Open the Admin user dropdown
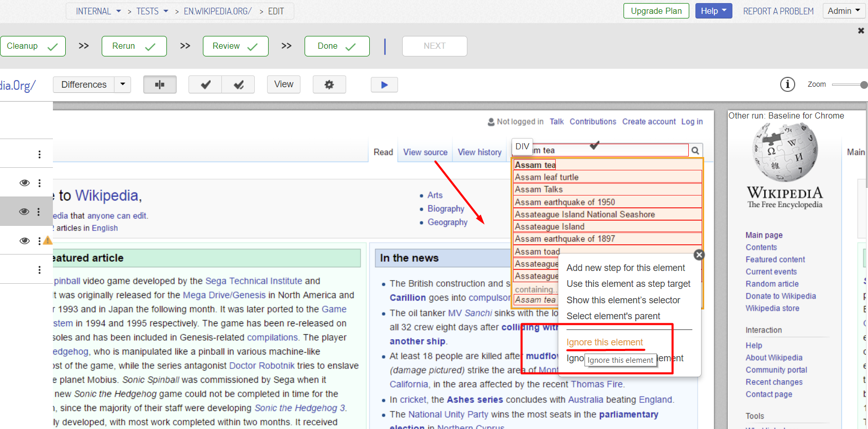 click(844, 11)
